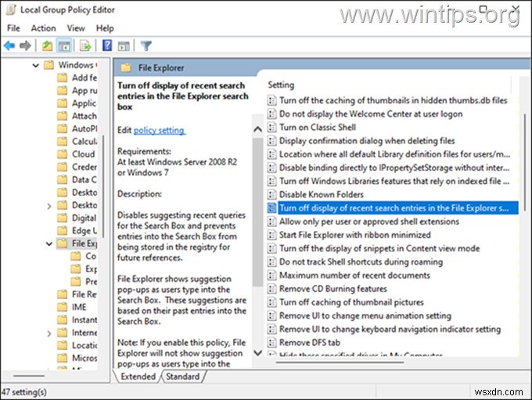Select 'Remove UI to change menu animation setting'
Screen dimensions: 532x400
pyautogui.click(x=365, y=315)
